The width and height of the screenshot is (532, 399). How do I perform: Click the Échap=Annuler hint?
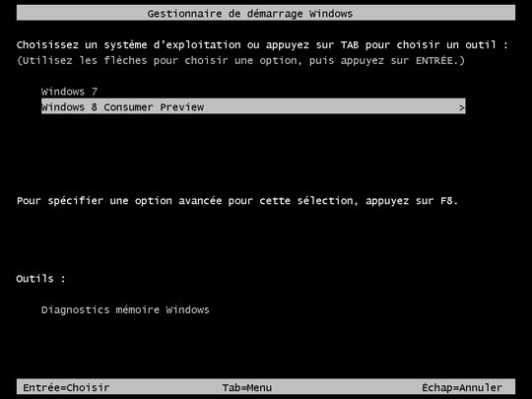462,387
